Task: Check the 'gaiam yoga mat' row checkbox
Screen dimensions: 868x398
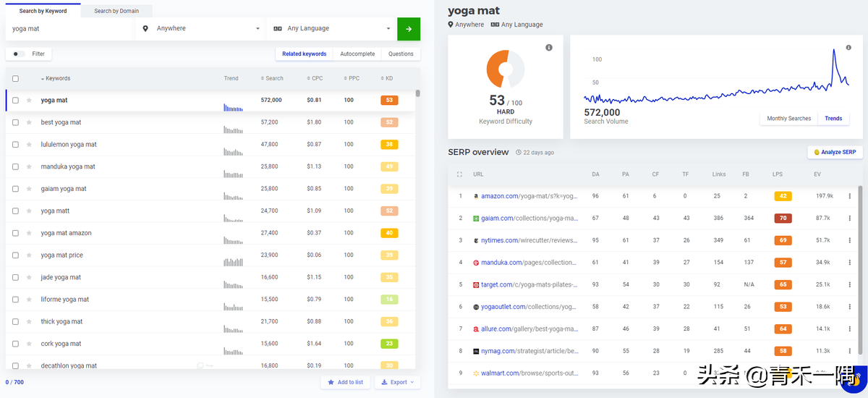Action: tap(15, 189)
